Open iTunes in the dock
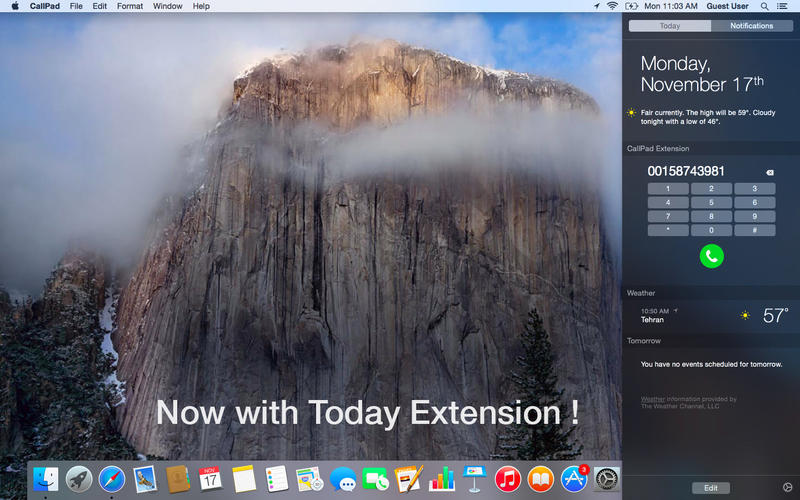Screen dimensions: 800x500 point(508,480)
